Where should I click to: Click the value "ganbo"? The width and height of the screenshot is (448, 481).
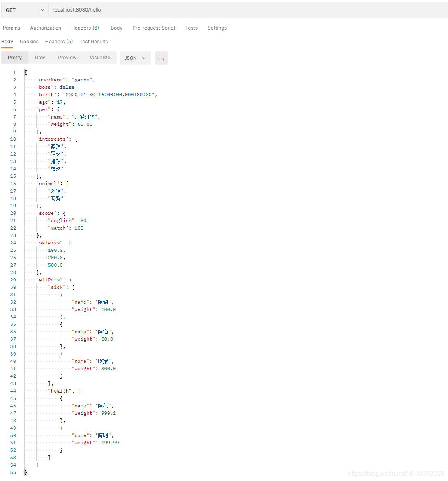(82, 80)
